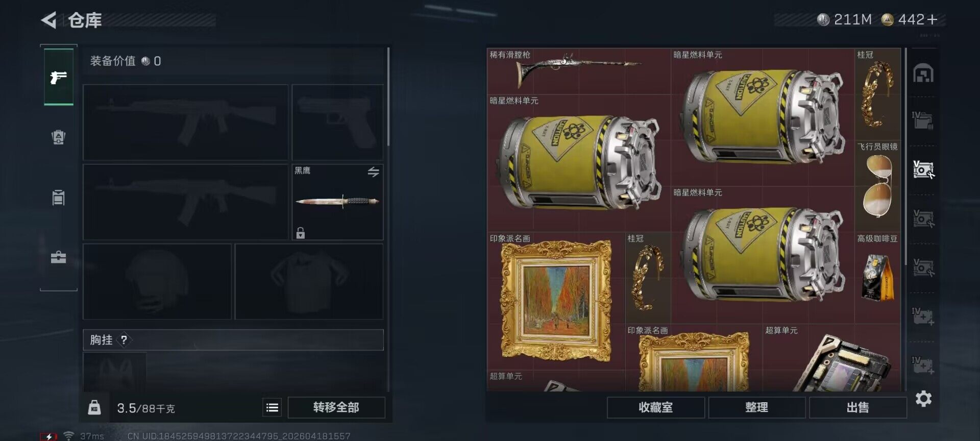The width and height of the screenshot is (980, 441).
Task: Go back using the arrow beside 仓库
Action: (x=49, y=20)
